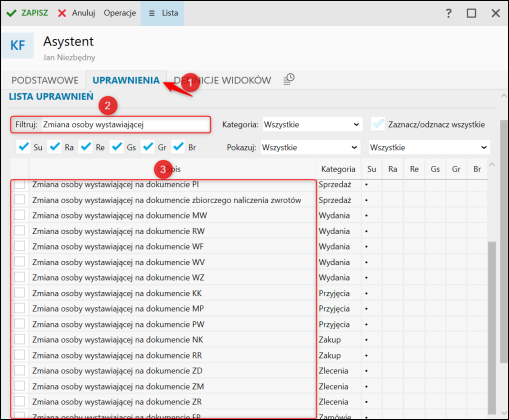Click the Ra column header

(393, 169)
